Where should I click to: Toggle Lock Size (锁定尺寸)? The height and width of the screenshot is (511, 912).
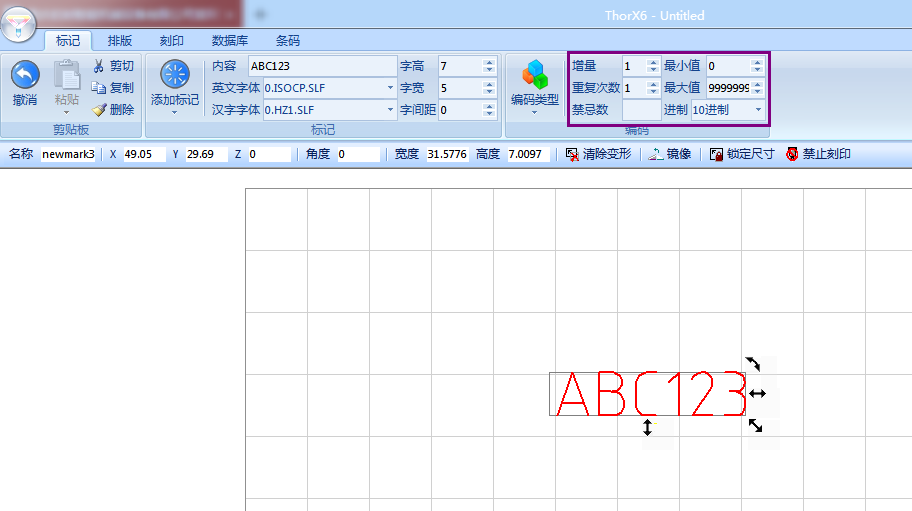(x=716, y=155)
